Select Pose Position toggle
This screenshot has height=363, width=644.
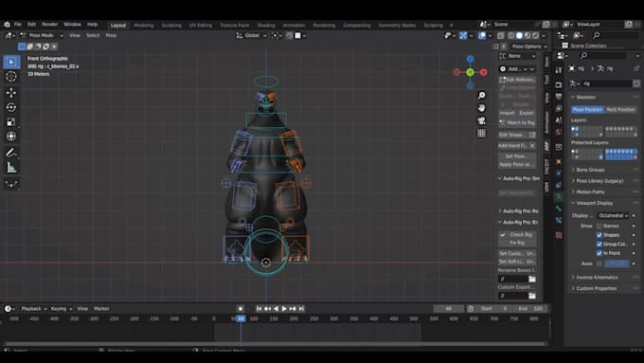(x=587, y=110)
